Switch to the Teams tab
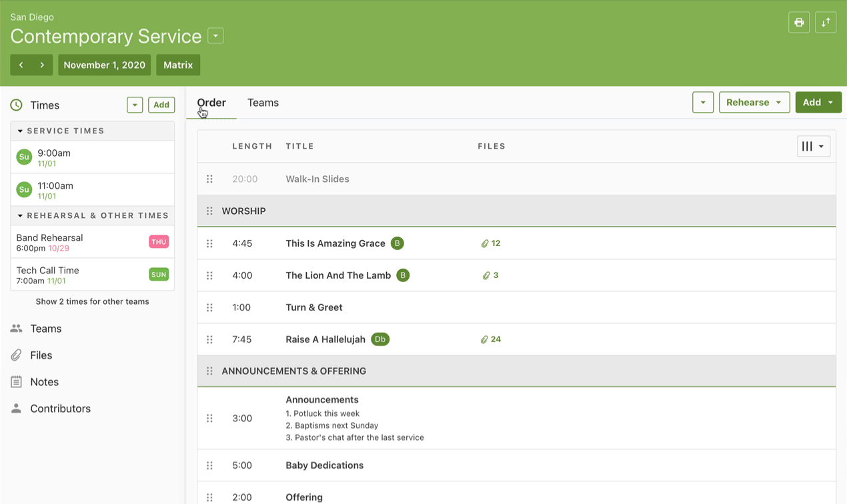This screenshot has width=847, height=504. 263,103
